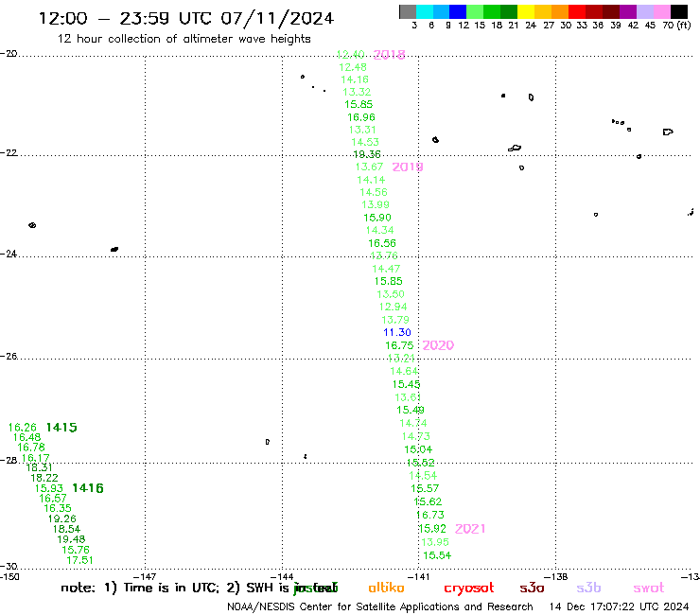Click the 16.75 value beside 2020

[x=399, y=345]
